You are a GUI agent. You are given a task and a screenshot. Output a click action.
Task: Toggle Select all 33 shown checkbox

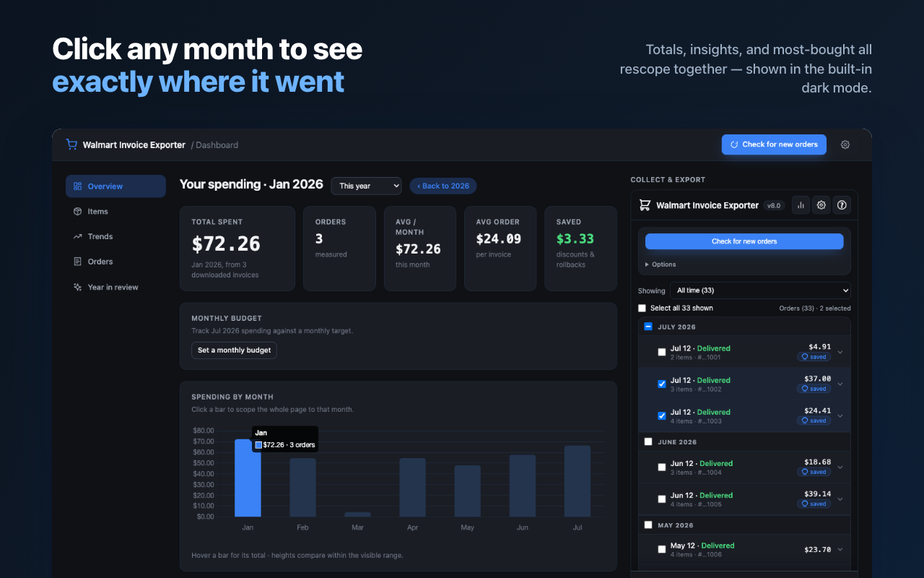(x=642, y=308)
